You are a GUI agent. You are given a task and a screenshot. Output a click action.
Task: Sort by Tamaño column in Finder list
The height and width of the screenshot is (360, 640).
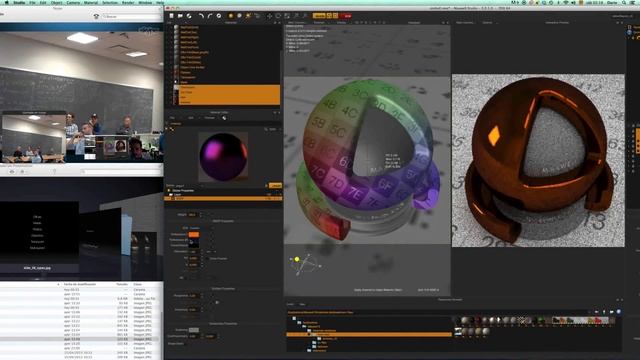[x=122, y=284]
